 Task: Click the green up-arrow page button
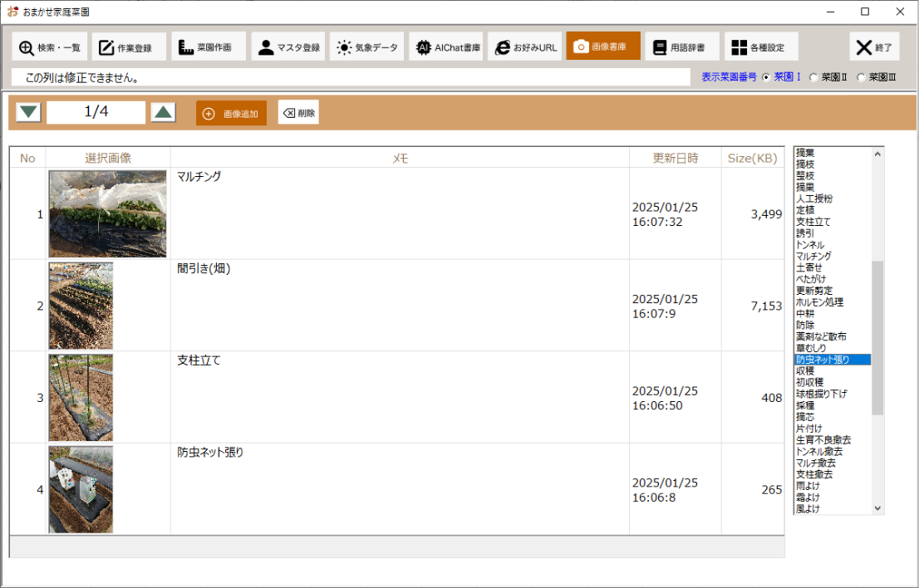(x=163, y=112)
